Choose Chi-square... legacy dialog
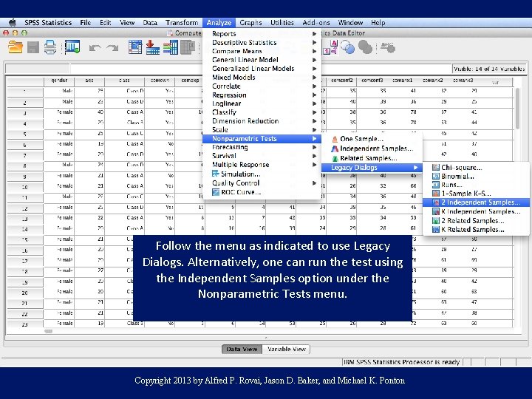532x399 pixels. [476, 168]
